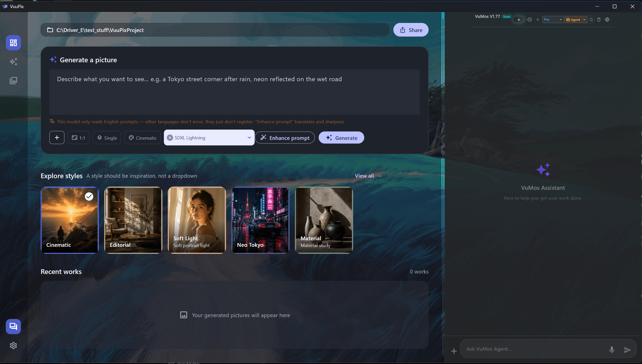Open the sparkle generate sidebar icon
This screenshot has width=642, height=364.
pyautogui.click(x=13, y=62)
